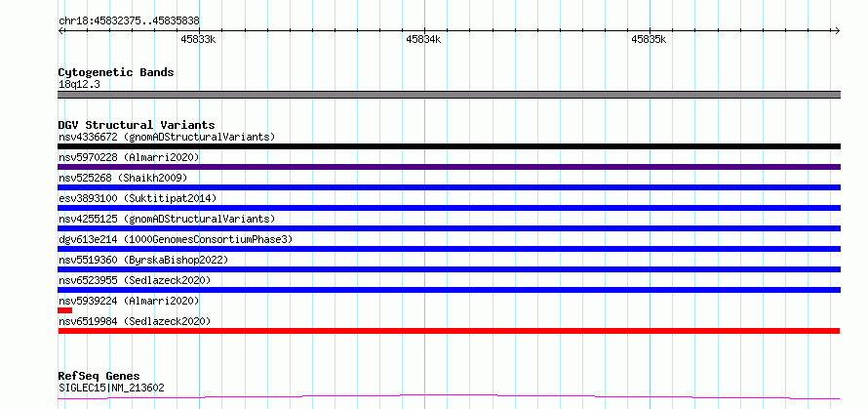Click the chr18:45832375..45835838 coordinate label
This screenshot has width=868, height=409.
tap(129, 20)
